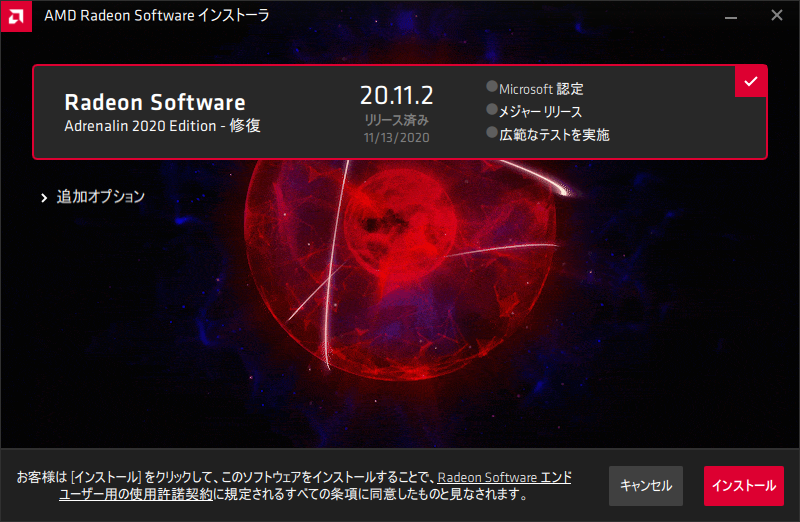Minimize the installer window

(731, 16)
